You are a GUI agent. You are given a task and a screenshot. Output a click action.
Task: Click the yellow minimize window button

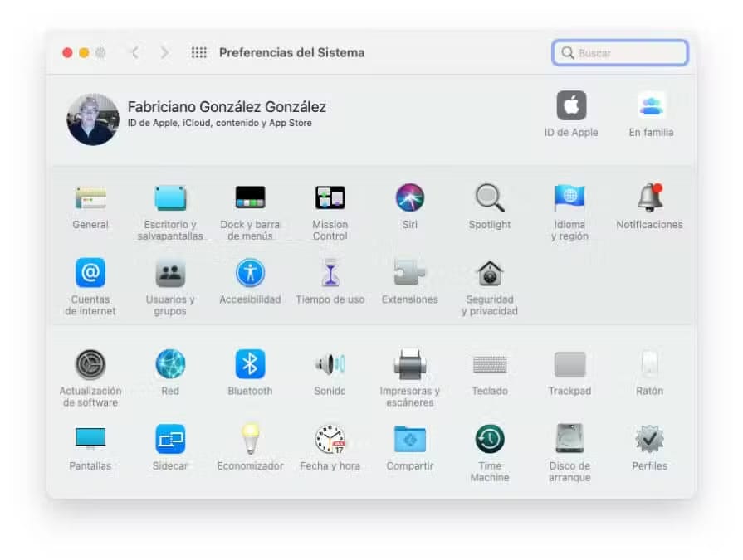tap(84, 52)
